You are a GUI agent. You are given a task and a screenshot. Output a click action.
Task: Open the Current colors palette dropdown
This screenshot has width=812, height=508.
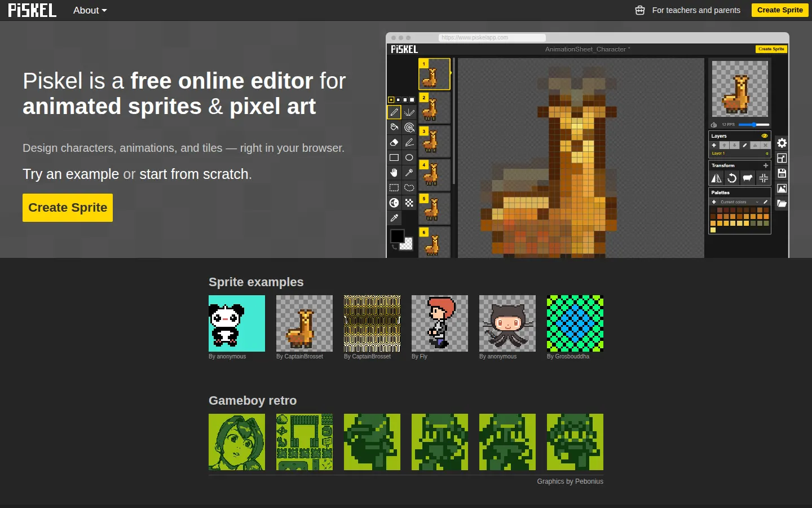(x=739, y=202)
